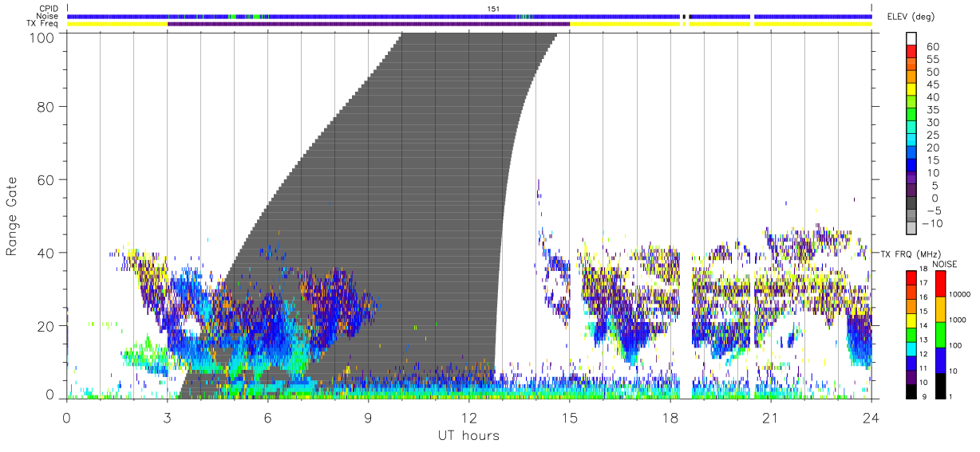Pick the white top segment of ELEV color bar
980x452 pixels.
[x=913, y=40]
